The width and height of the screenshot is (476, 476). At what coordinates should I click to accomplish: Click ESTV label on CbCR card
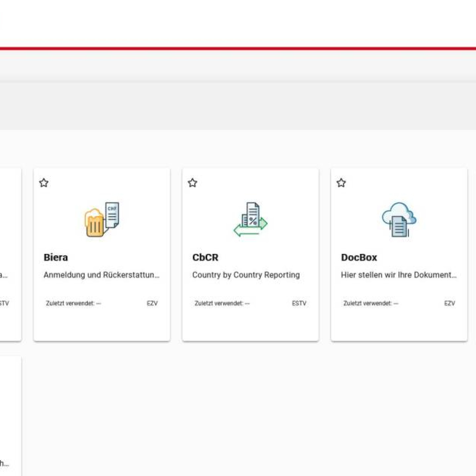point(299,303)
